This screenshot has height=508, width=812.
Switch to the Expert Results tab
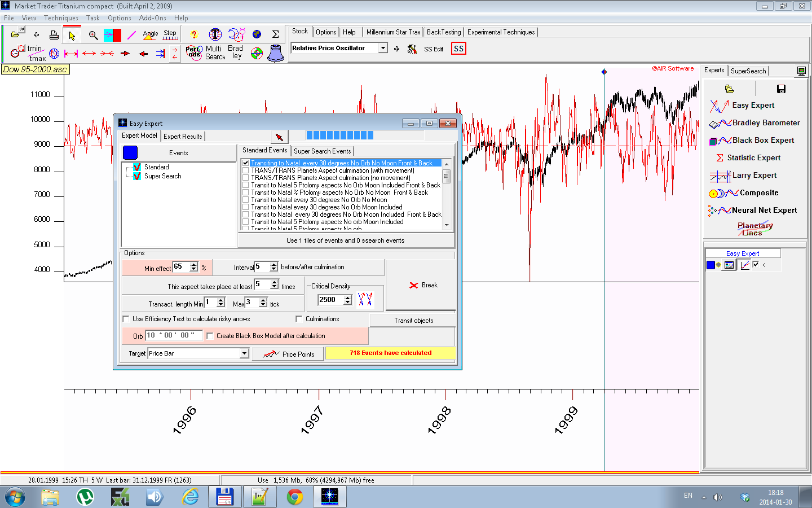point(183,137)
